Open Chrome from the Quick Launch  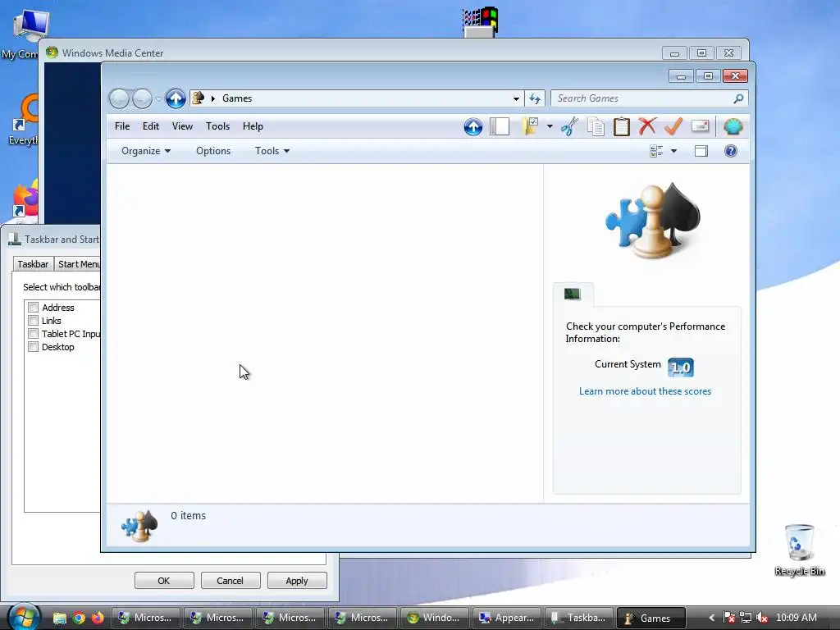(79, 618)
